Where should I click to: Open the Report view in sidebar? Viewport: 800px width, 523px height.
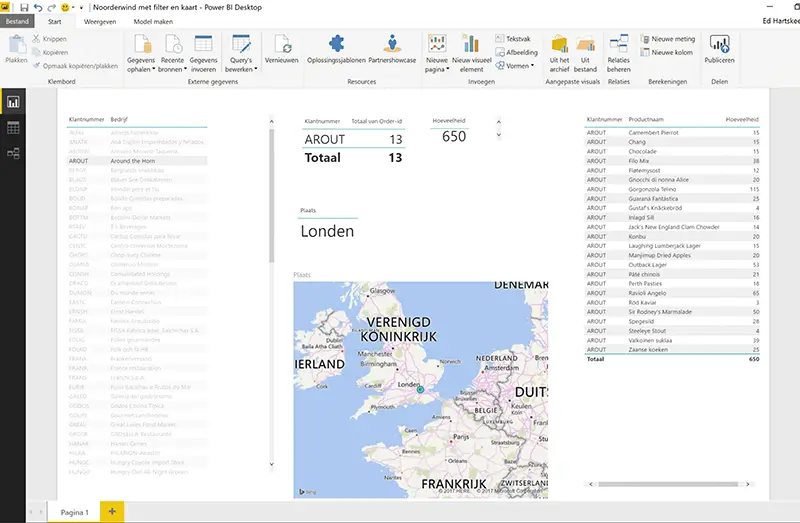[x=13, y=102]
